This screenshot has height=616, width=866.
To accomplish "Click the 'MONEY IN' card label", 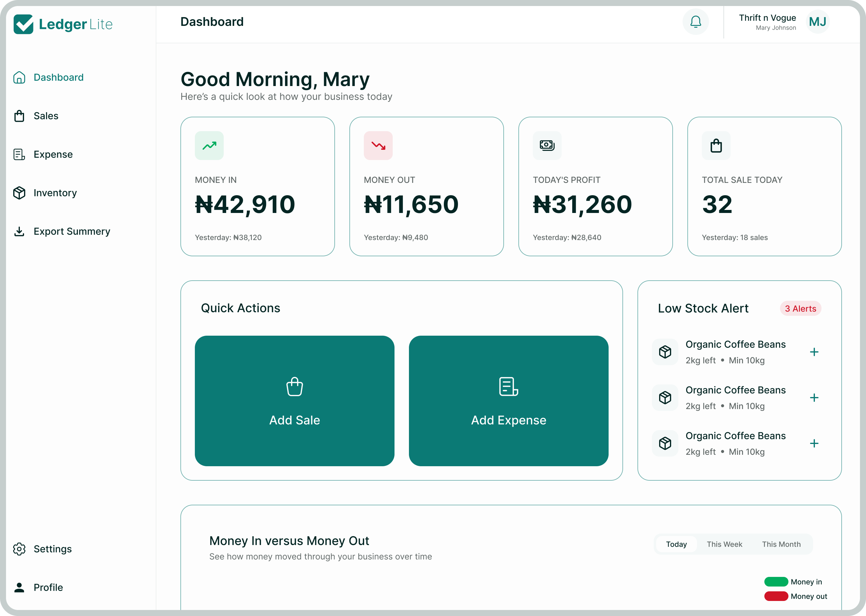I will click(x=216, y=180).
